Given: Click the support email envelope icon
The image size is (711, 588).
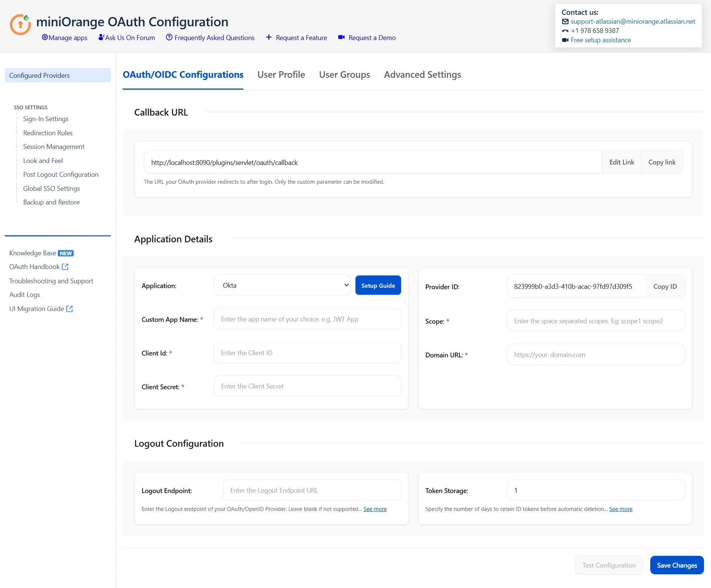Looking at the screenshot, I should pos(565,21).
